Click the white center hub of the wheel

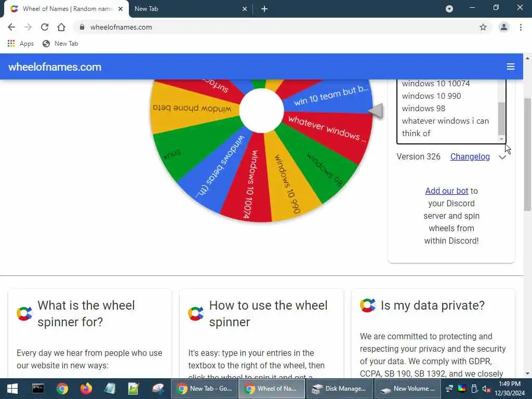[261, 110]
